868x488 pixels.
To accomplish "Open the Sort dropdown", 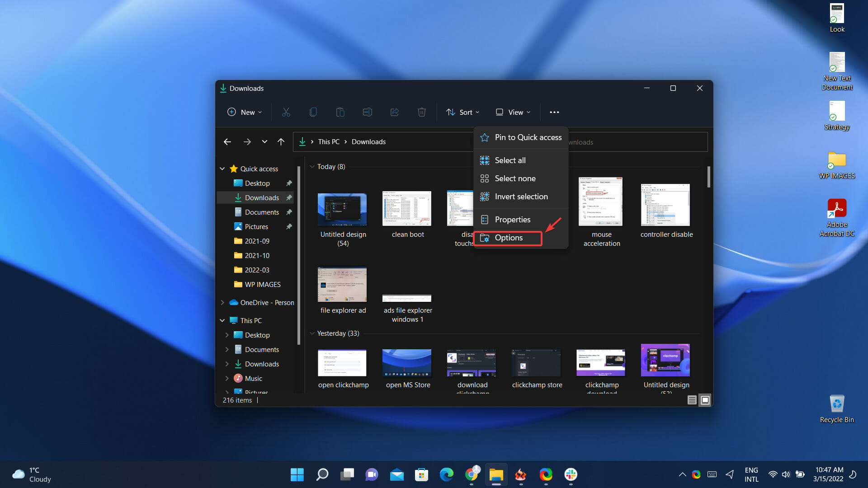I will [462, 112].
